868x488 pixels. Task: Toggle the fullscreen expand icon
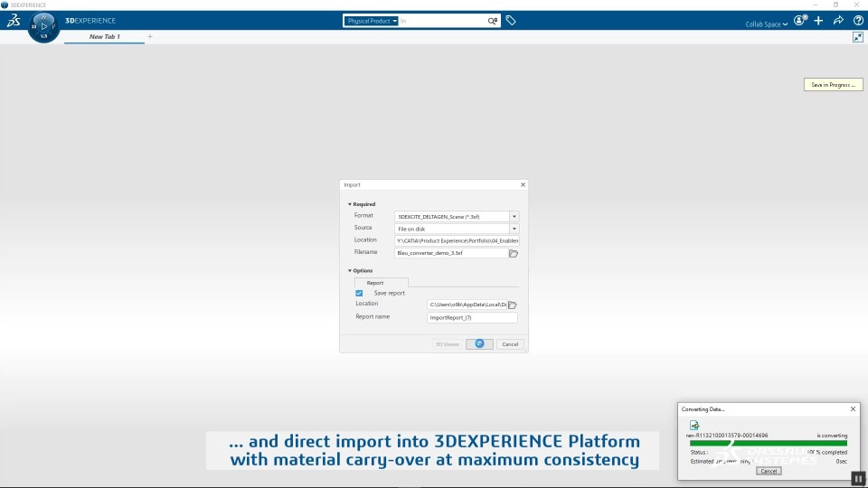857,37
